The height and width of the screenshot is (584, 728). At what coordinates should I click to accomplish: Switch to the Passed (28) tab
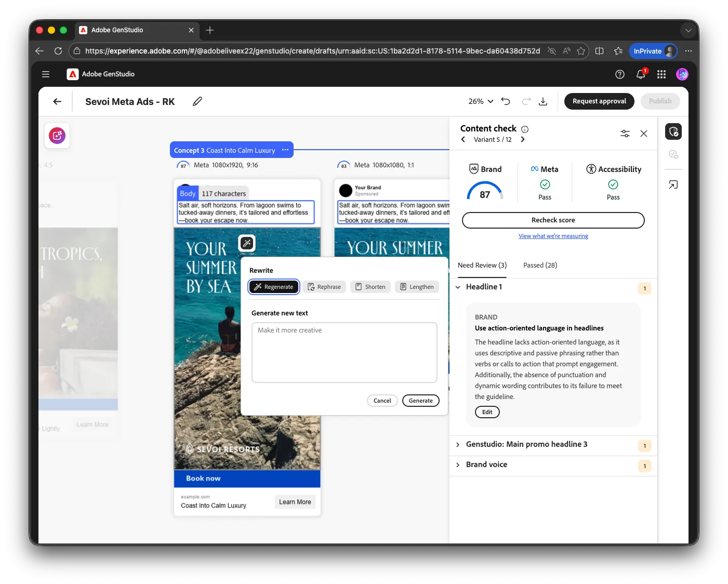pos(540,265)
